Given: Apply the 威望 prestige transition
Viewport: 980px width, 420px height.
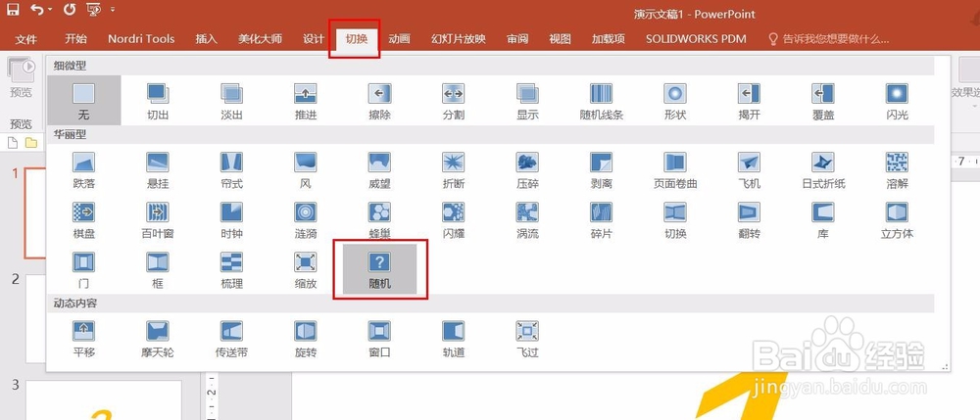Looking at the screenshot, I should pyautogui.click(x=379, y=169).
